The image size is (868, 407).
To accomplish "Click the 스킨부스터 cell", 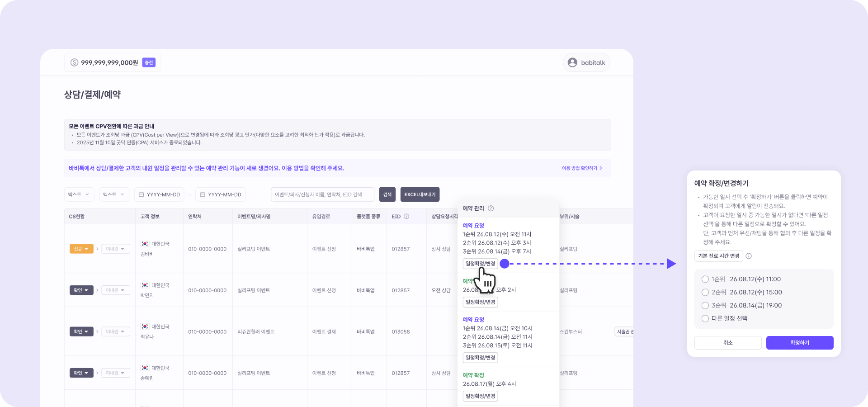I will (571, 332).
